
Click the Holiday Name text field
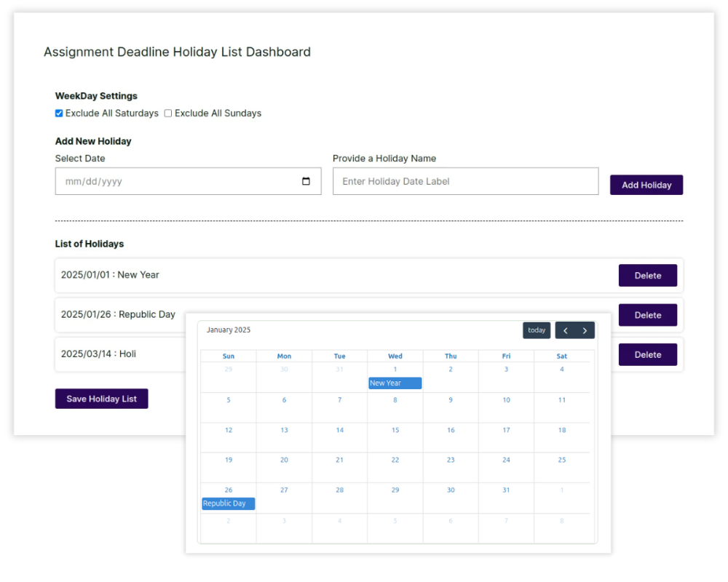pyautogui.click(x=465, y=182)
